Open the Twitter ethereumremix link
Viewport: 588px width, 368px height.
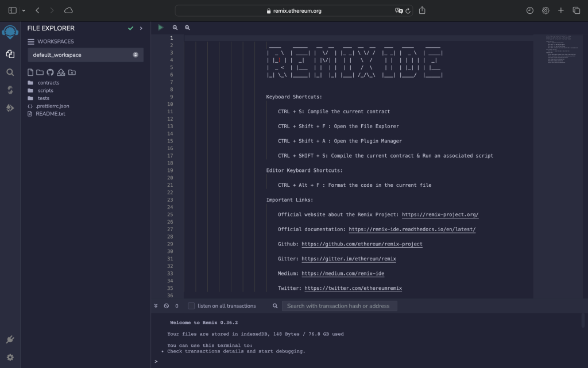click(353, 289)
